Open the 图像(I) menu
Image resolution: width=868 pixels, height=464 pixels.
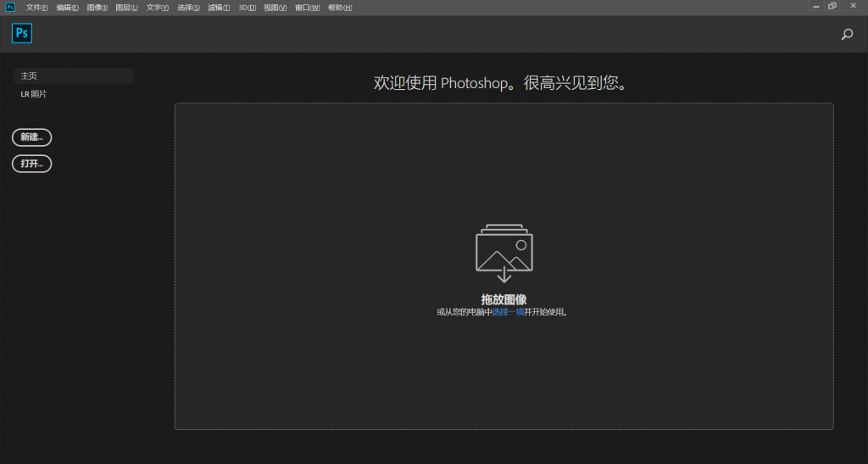(97, 8)
